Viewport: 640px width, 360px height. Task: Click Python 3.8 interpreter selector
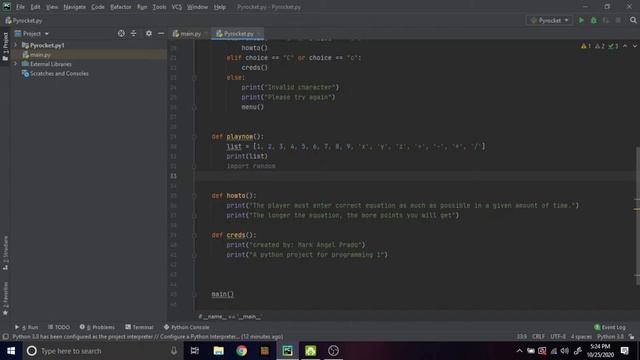point(610,337)
